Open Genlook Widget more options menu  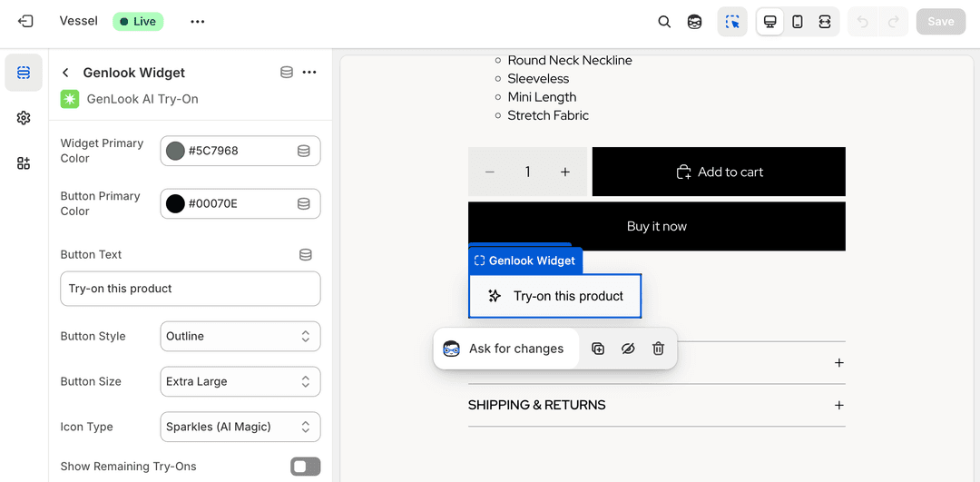point(309,73)
